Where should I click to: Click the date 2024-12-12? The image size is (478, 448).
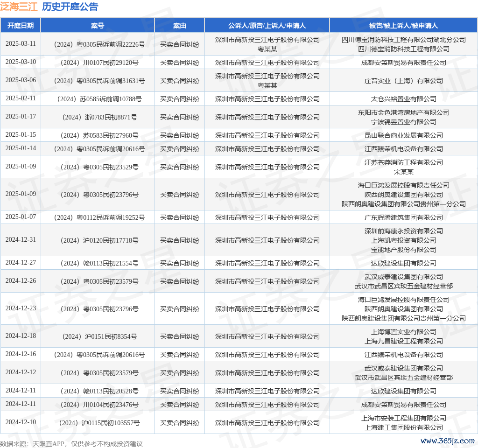coord(21,372)
